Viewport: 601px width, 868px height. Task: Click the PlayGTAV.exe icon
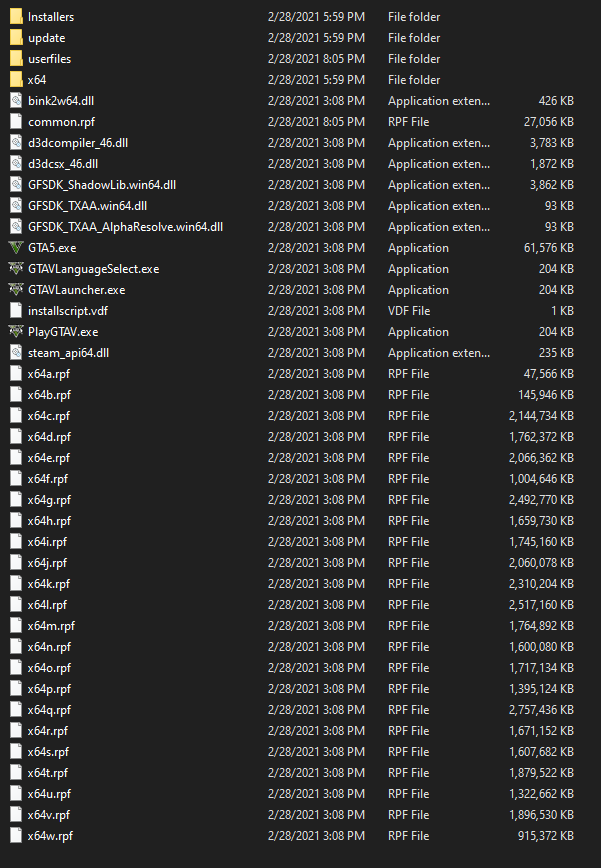pyautogui.click(x=15, y=332)
